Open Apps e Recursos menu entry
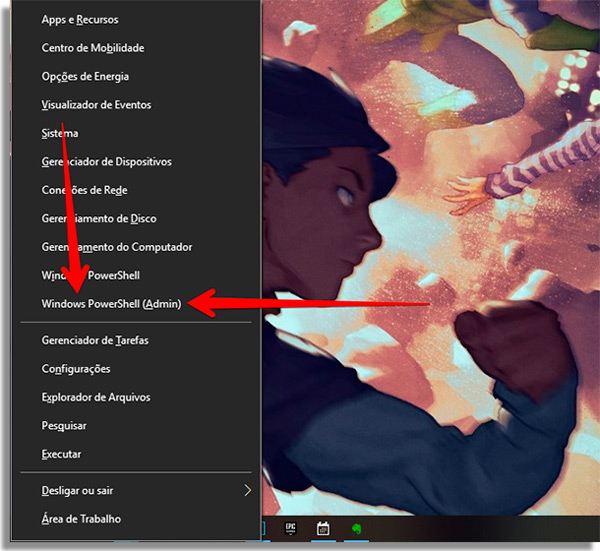The width and height of the screenshot is (600, 551). pos(136,20)
